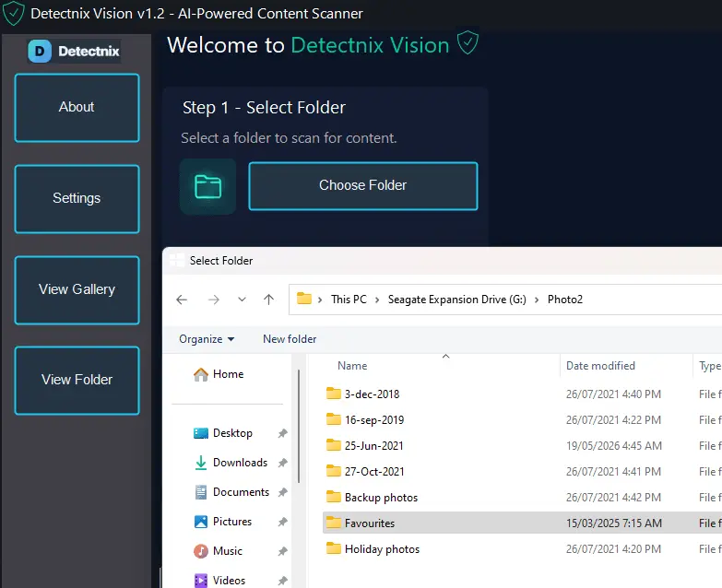The image size is (722, 588).
Task: Click This PC in the address path
Action: [349, 300]
